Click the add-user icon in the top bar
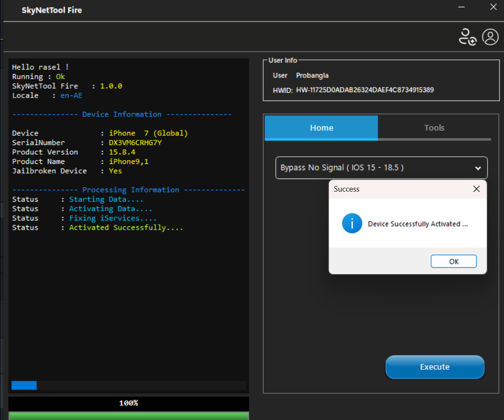The image size is (504, 420). point(467,37)
